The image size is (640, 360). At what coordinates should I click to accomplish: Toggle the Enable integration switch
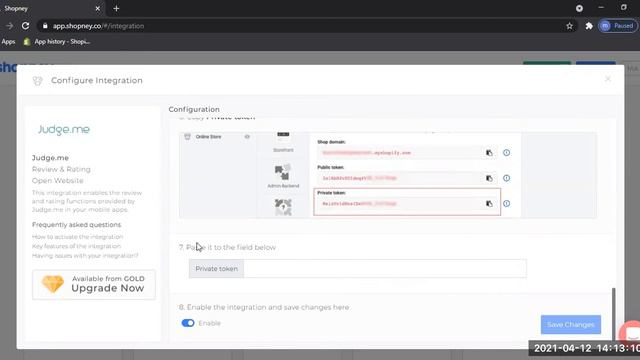[x=188, y=323]
